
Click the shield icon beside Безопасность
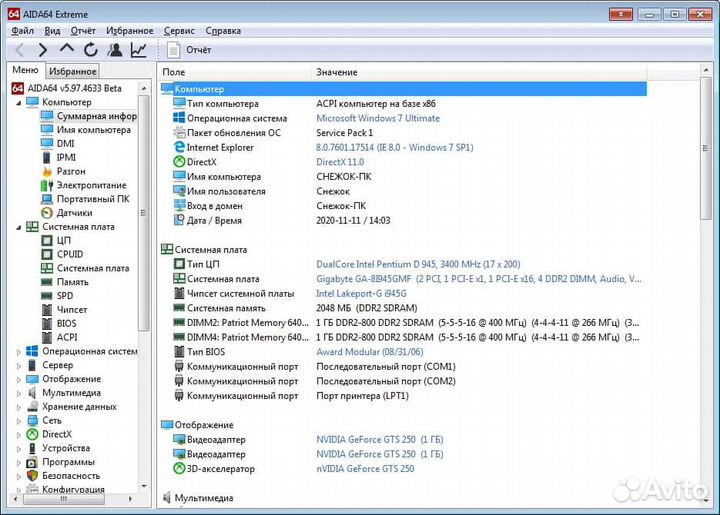tap(32, 476)
